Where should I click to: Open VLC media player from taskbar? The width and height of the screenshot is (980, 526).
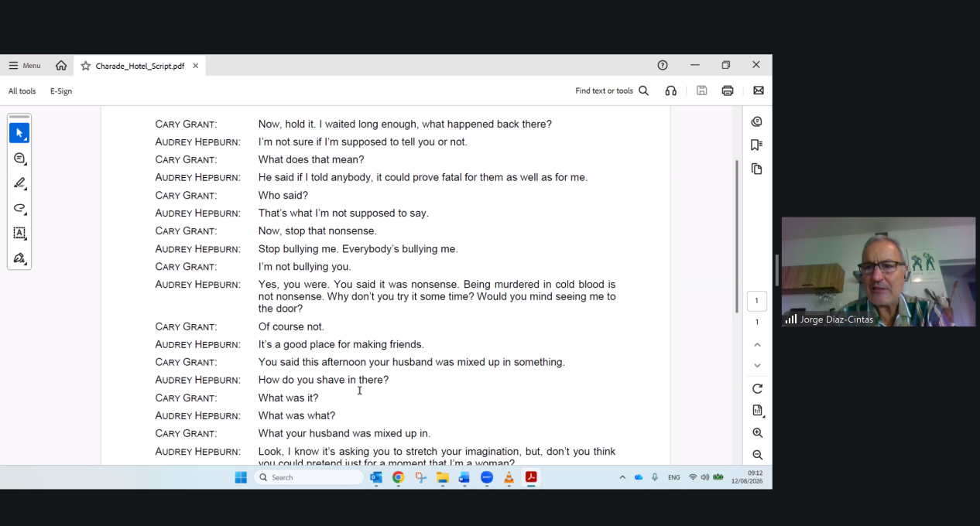[509, 477]
